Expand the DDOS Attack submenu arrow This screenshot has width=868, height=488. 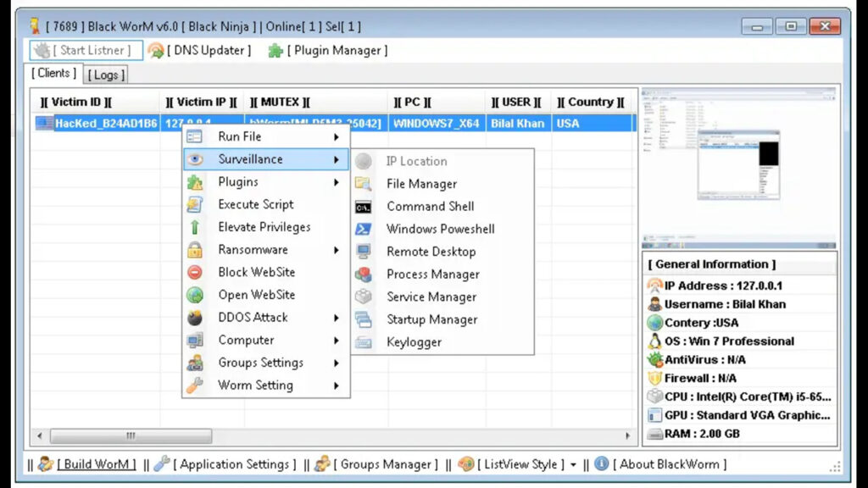point(336,318)
